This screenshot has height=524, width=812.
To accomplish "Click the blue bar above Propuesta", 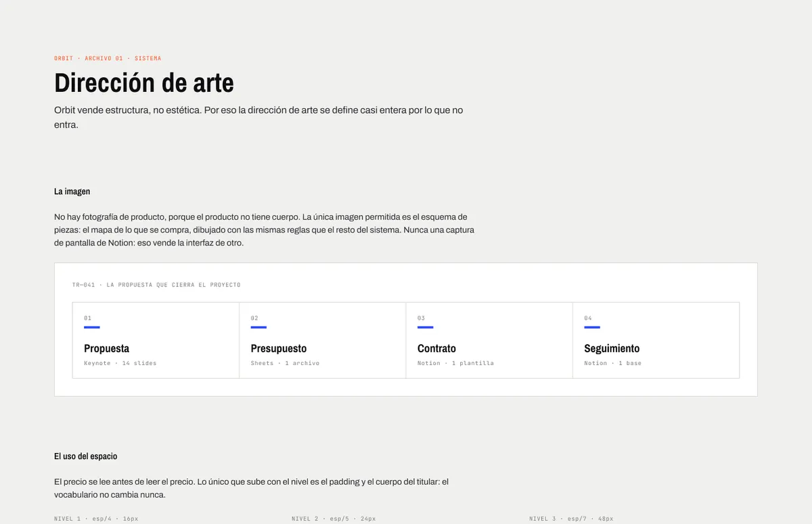I will tap(92, 327).
